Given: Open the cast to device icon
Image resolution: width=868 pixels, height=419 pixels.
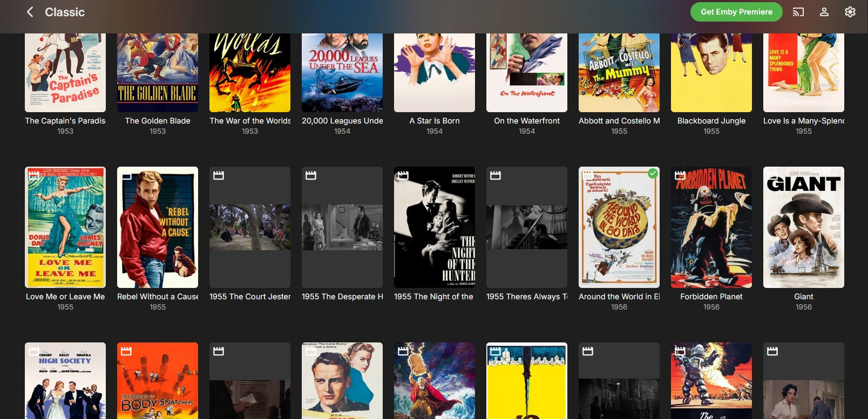Looking at the screenshot, I should click(x=798, y=12).
